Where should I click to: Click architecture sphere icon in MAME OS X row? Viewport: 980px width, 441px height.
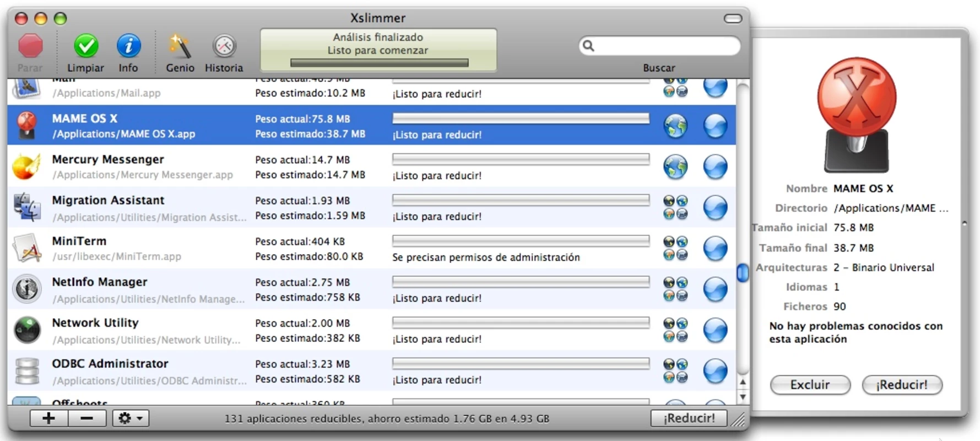pos(716,126)
